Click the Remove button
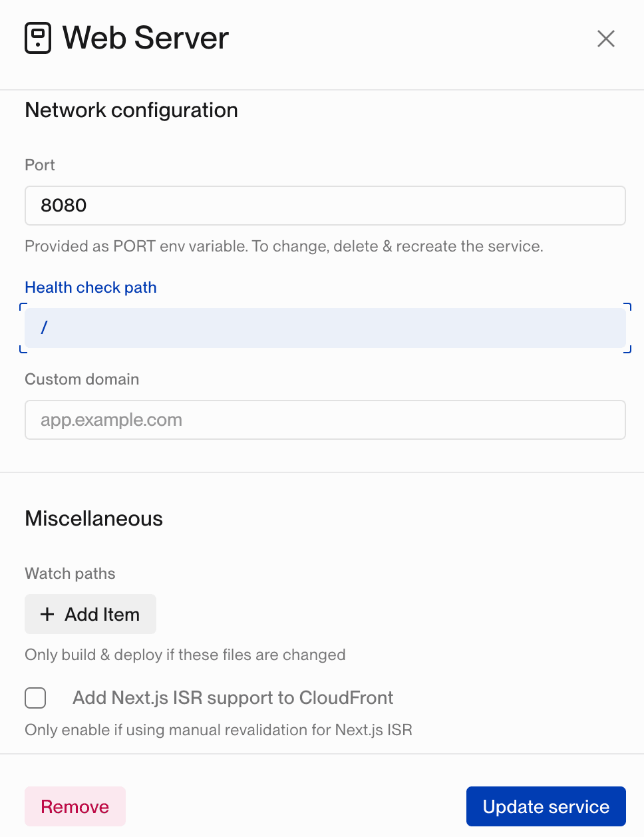 point(75,806)
